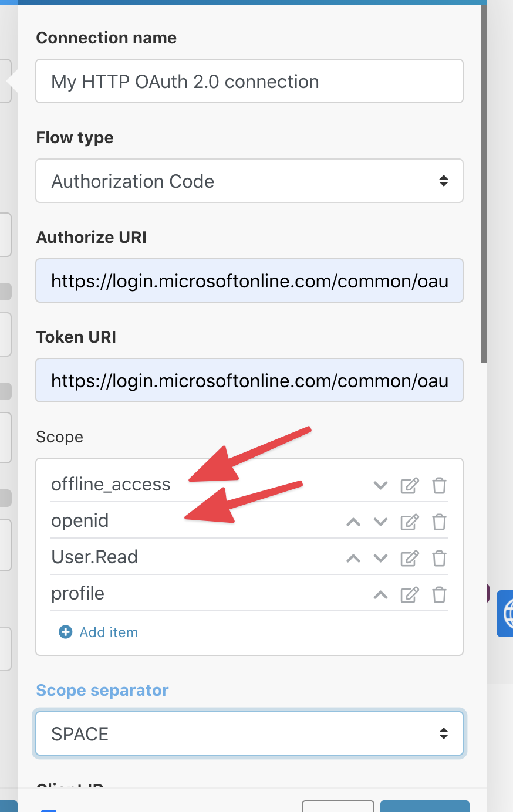Open the Flow type dropdown
This screenshot has width=513, height=812.
click(249, 181)
